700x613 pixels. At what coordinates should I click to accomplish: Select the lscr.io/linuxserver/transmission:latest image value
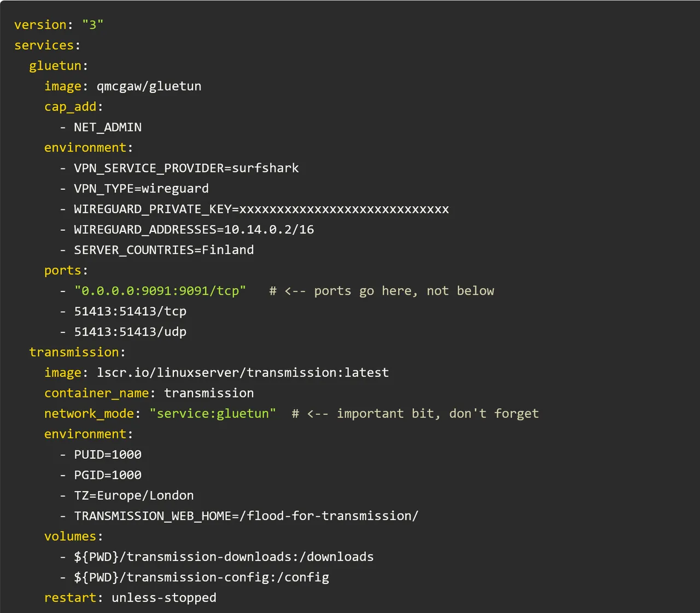[243, 372]
